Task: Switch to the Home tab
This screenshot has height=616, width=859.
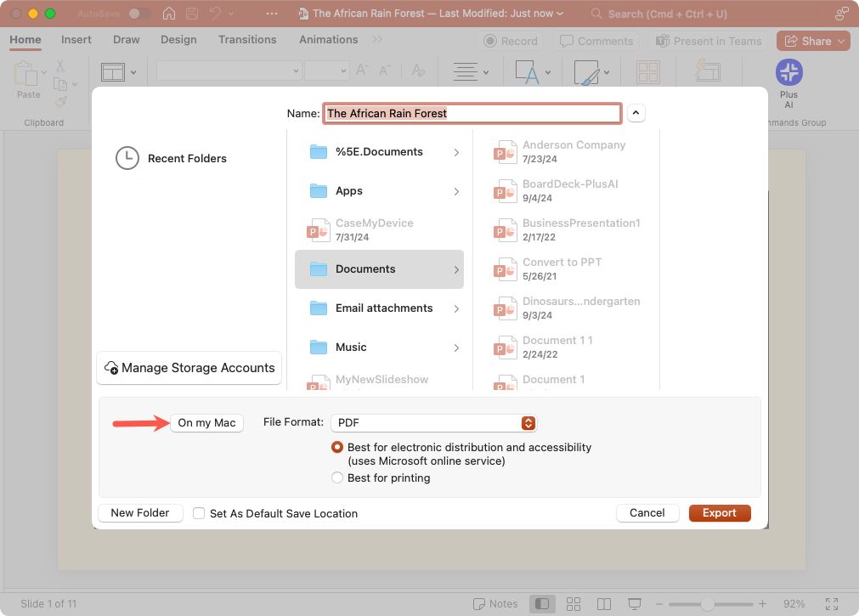Action: pyautogui.click(x=25, y=39)
